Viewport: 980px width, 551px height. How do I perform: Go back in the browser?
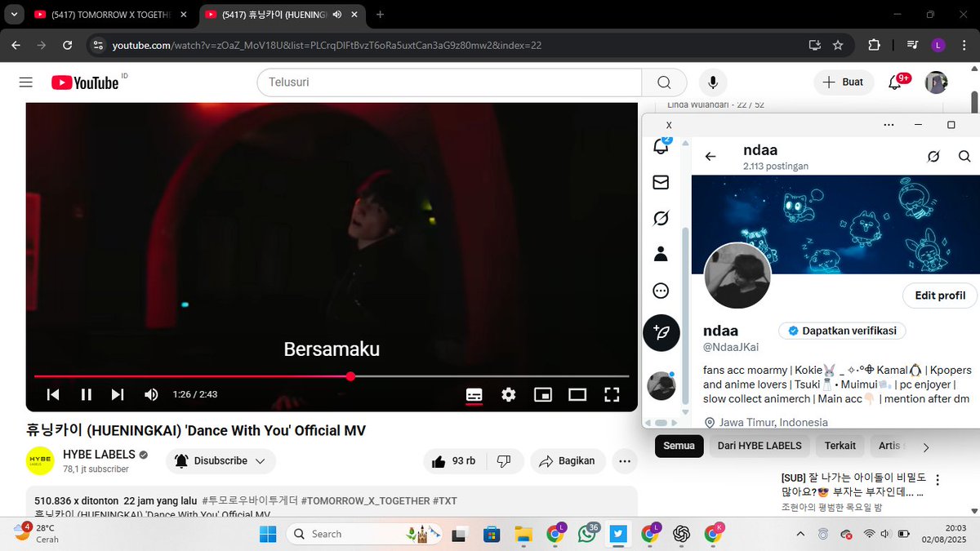coord(16,45)
